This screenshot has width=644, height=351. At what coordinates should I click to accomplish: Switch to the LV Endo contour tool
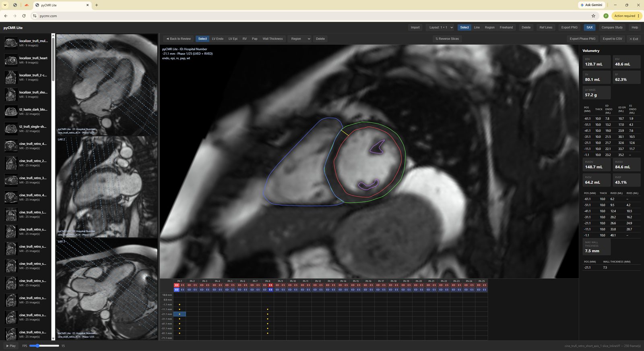(x=218, y=39)
